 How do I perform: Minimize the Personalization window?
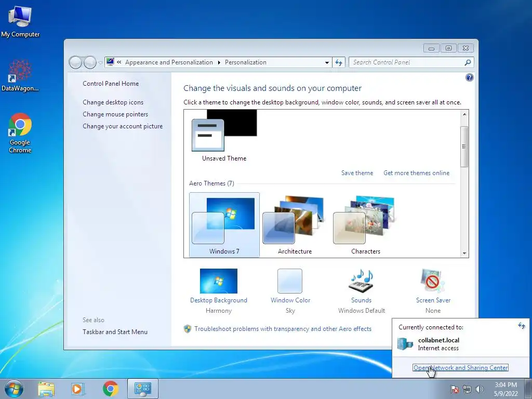click(x=431, y=48)
